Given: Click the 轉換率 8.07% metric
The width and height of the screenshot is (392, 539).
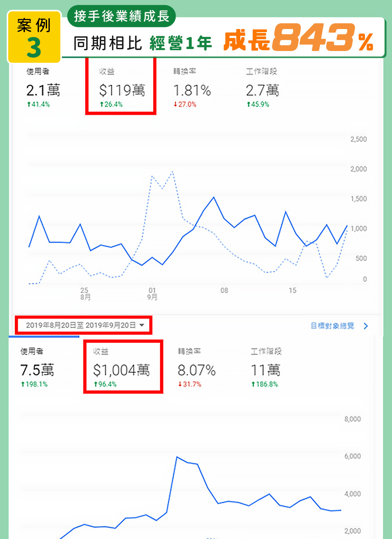Looking at the screenshot, I should pos(196,368).
